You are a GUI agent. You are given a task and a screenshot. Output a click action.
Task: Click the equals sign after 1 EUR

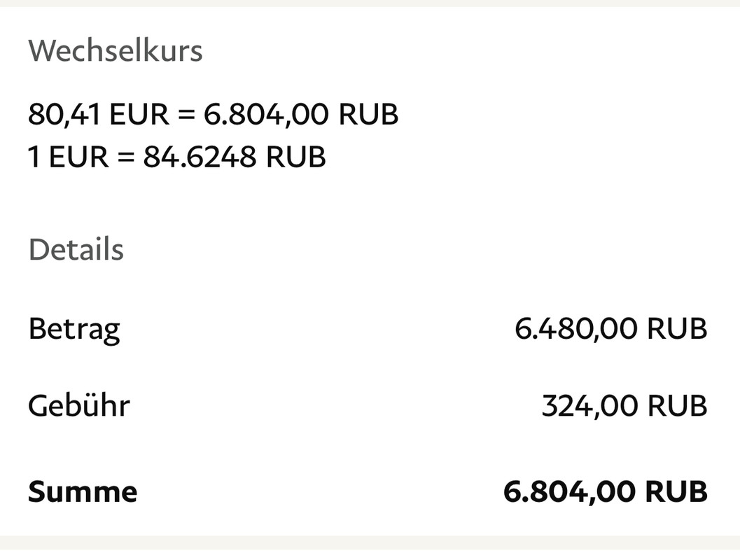[x=126, y=157]
